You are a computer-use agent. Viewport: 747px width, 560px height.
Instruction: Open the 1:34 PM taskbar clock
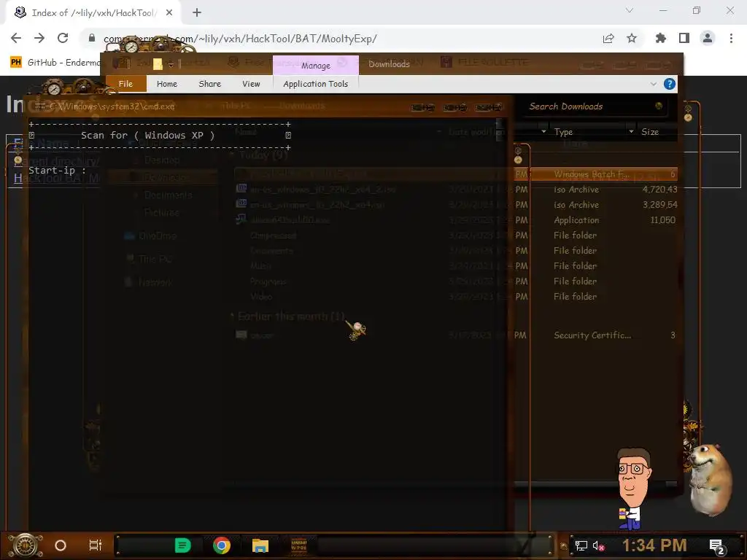pos(654,545)
